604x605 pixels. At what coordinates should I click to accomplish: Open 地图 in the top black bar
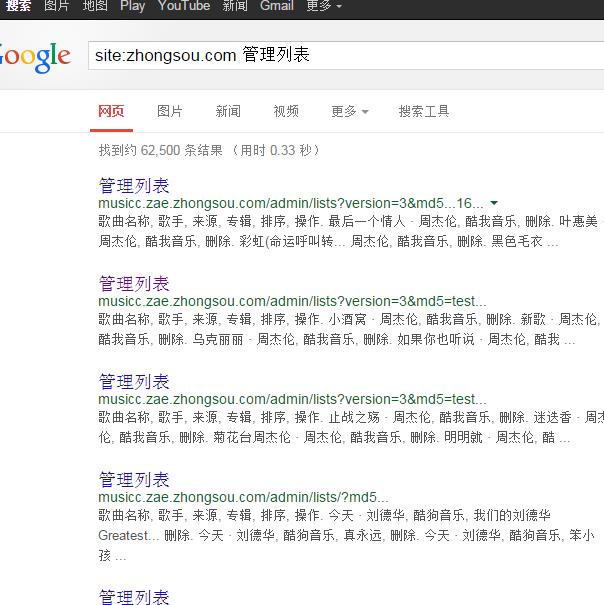(x=95, y=6)
